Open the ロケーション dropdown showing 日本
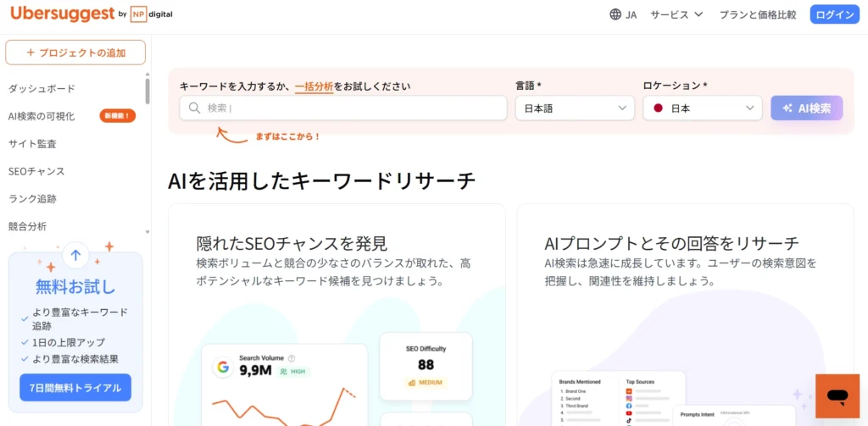This screenshot has height=426, width=868. point(703,108)
